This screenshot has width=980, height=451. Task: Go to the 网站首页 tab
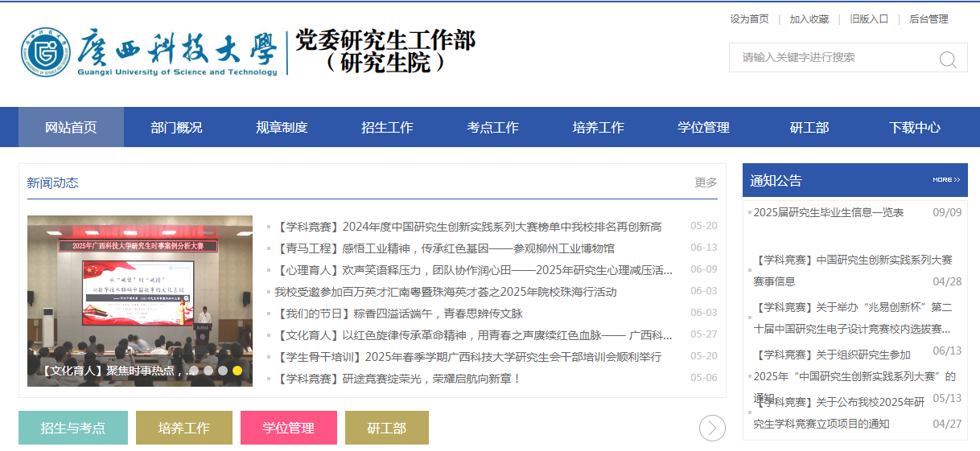[x=71, y=127]
